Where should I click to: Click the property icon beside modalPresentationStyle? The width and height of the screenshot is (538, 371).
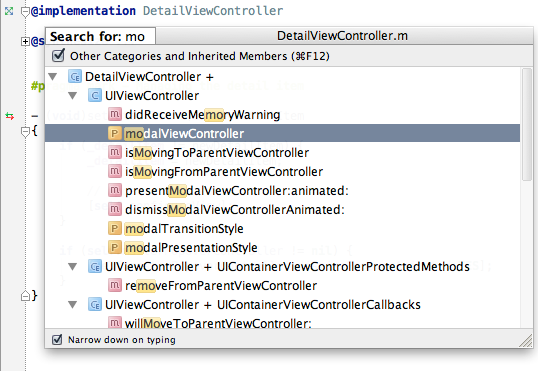click(x=115, y=247)
